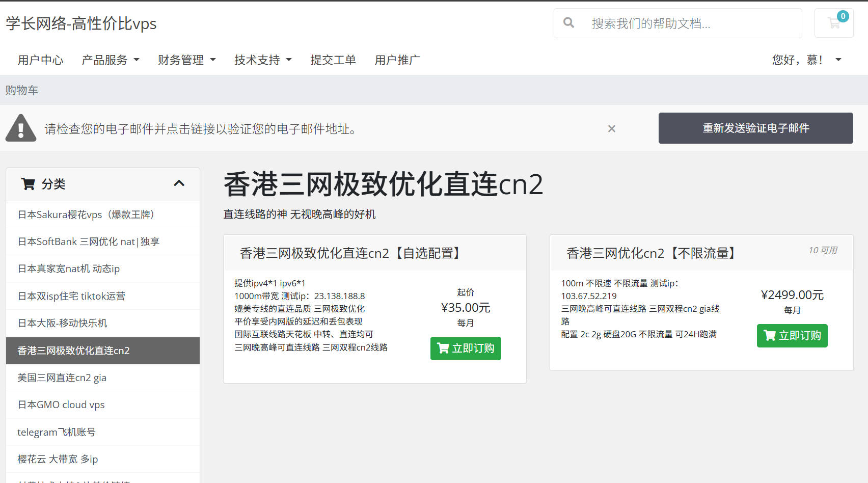Open 提交工单 menu item
Viewport: 868px width, 483px height.
[333, 60]
